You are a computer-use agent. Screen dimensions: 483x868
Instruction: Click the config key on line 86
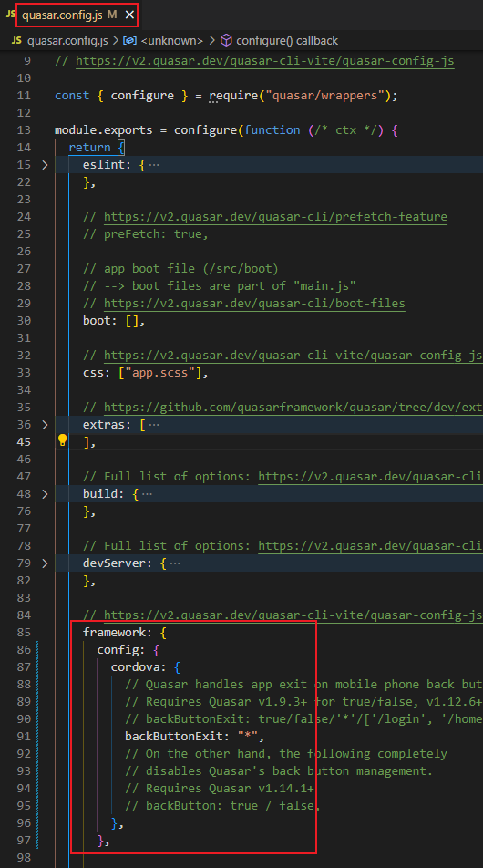click(x=118, y=649)
